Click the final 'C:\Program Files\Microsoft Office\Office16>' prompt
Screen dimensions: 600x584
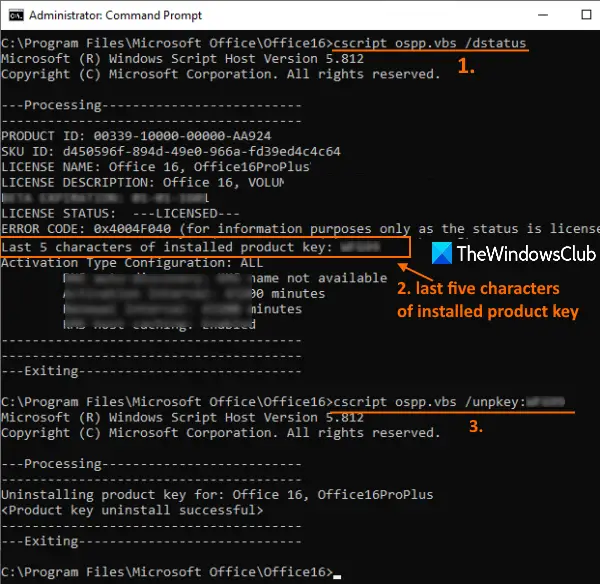[167, 572]
